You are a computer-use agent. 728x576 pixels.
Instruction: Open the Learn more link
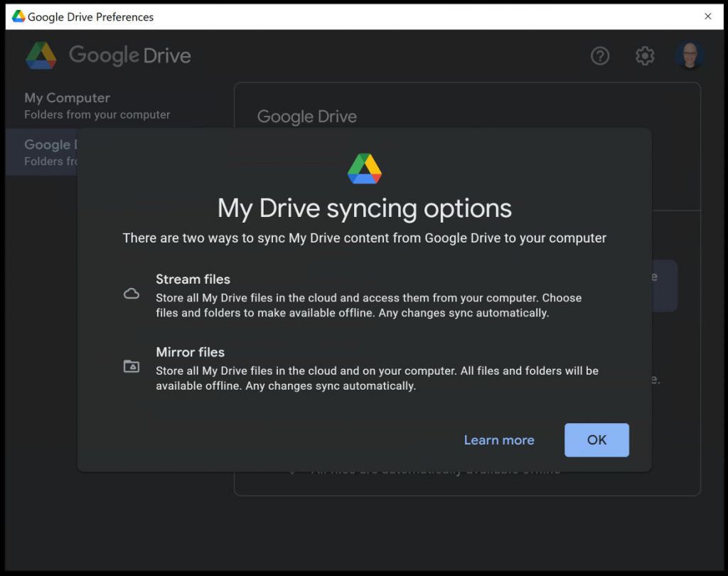[x=499, y=439]
